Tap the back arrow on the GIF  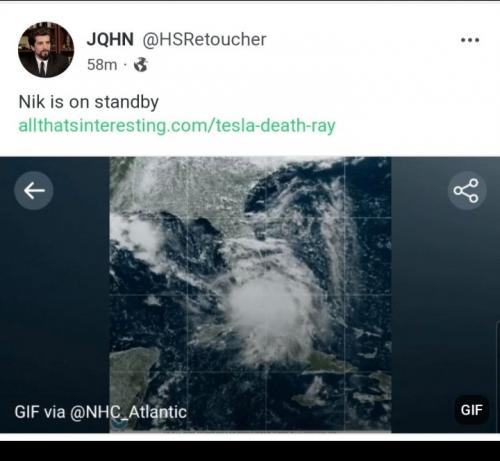point(34,191)
